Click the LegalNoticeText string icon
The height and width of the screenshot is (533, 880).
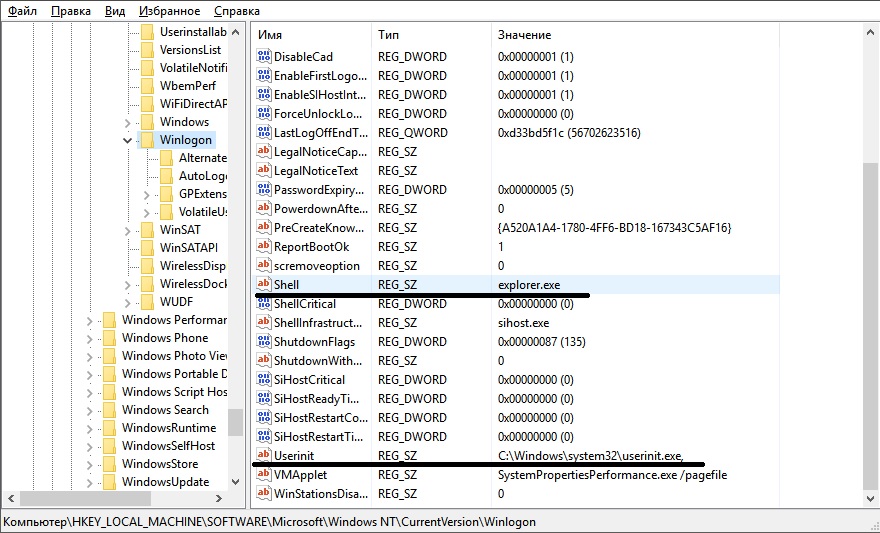pyautogui.click(x=263, y=170)
